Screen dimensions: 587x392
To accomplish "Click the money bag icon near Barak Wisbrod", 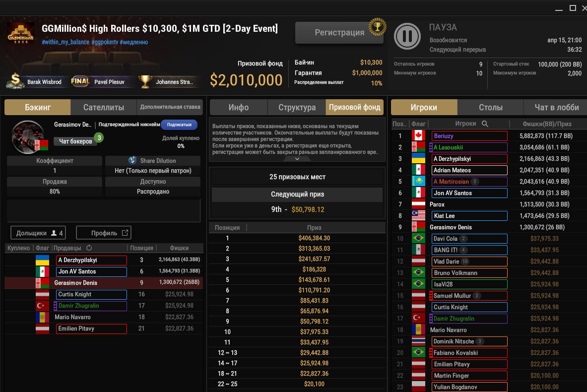I will click(15, 81).
